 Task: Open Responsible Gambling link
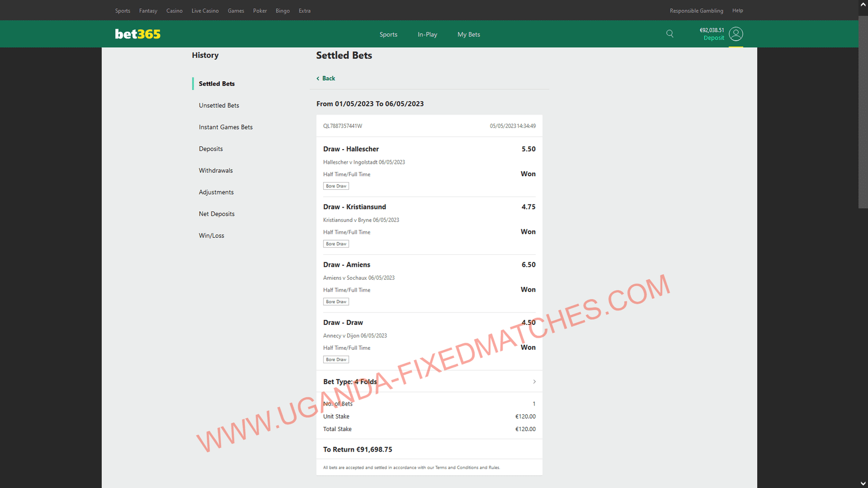coord(696,11)
